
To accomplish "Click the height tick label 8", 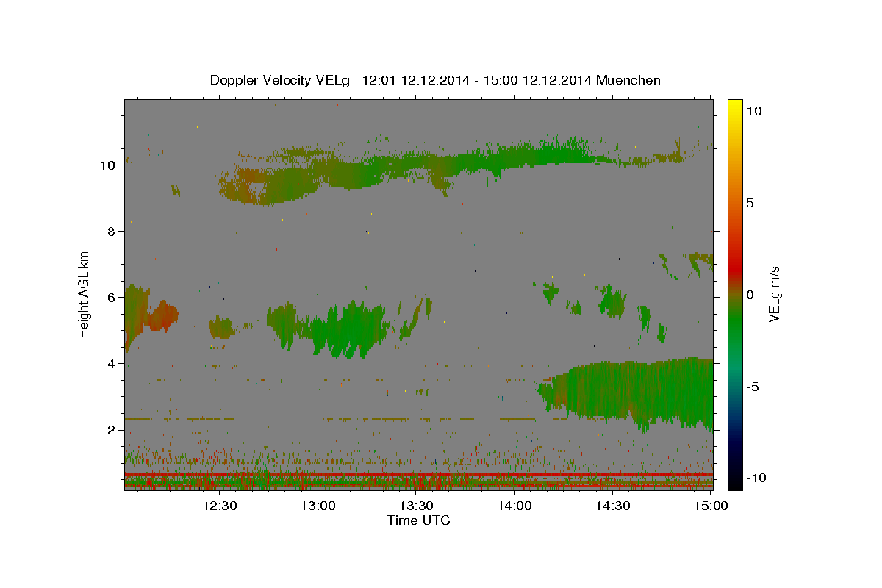I will pyautogui.click(x=112, y=232).
